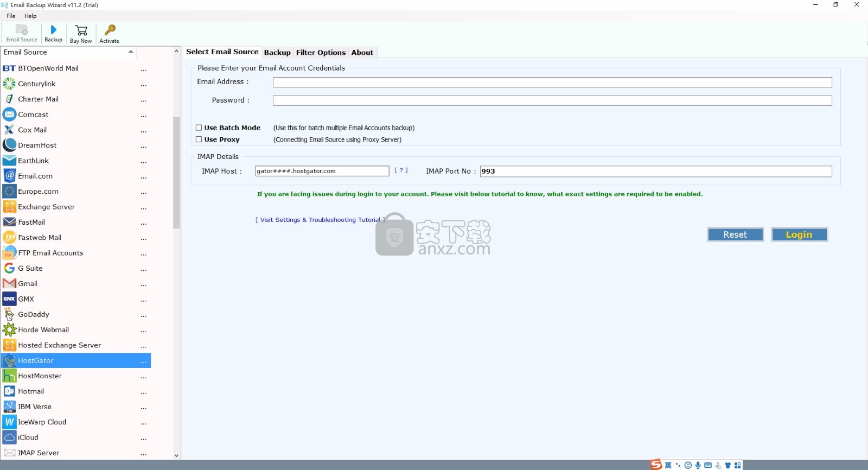Viewport: 868px width, 470px height.
Task: Open options dots for Hotmail
Action: tap(143, 392)
